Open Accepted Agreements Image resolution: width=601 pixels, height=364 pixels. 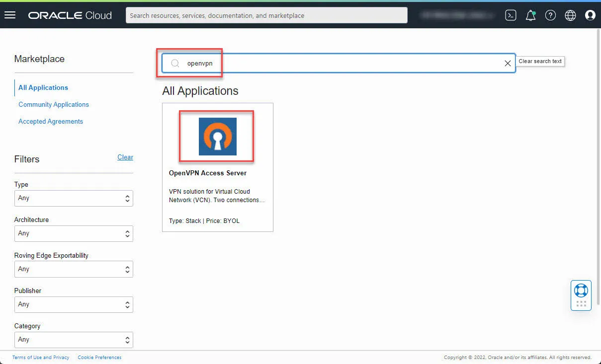[x=51, y=121]
